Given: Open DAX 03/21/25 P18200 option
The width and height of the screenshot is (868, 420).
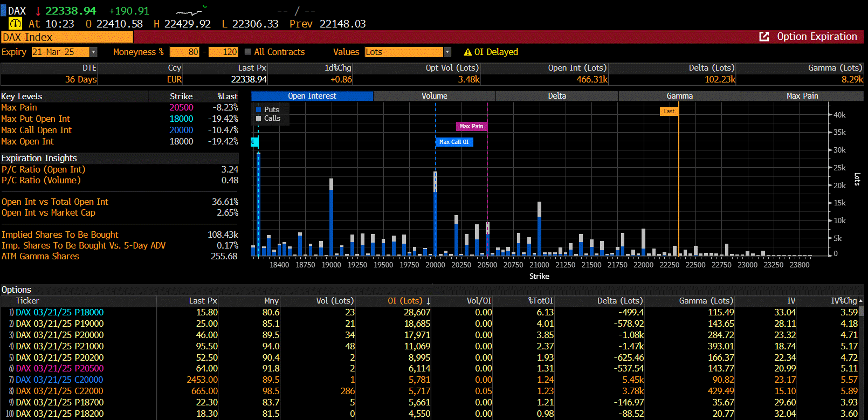Looking at the screenshot, I should [x=59, y=414].
